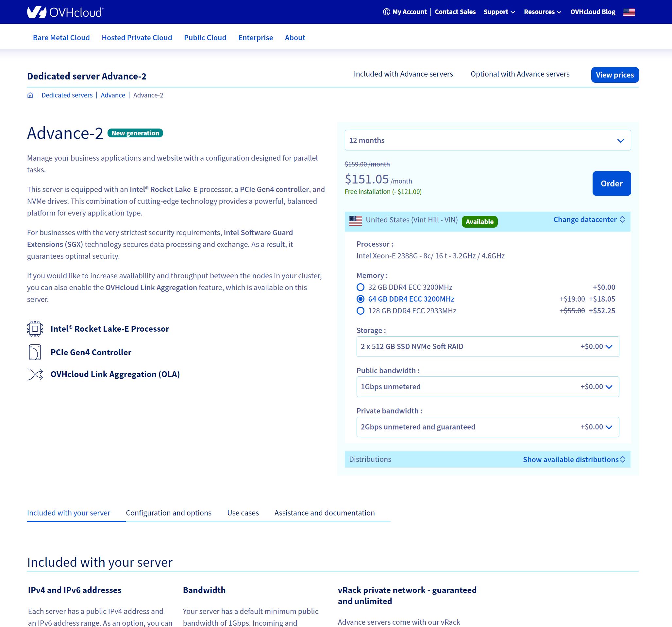Click the View prices button
Image resolution: width=672 pixels, height=627 pixels.
pyautogui.click(x=614, y=75)
